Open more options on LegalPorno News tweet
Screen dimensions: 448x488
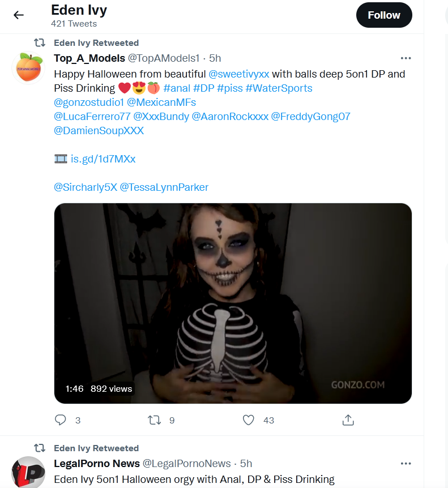pyautogui.click(x=406, y=464)
